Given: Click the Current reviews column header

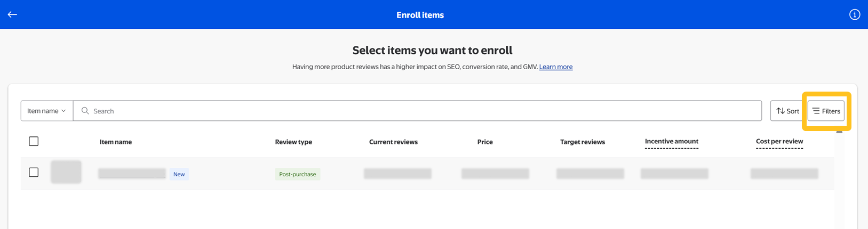Looking at the screenshot, I should click(393, 142).
